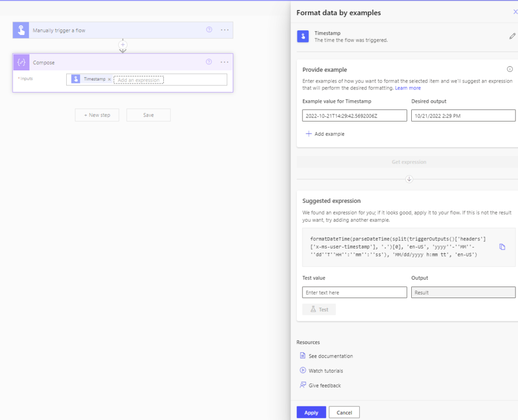Open the Compose action ellipsis menu
The height and width of the screenshot is (420, 518).
tap(225, 62)
